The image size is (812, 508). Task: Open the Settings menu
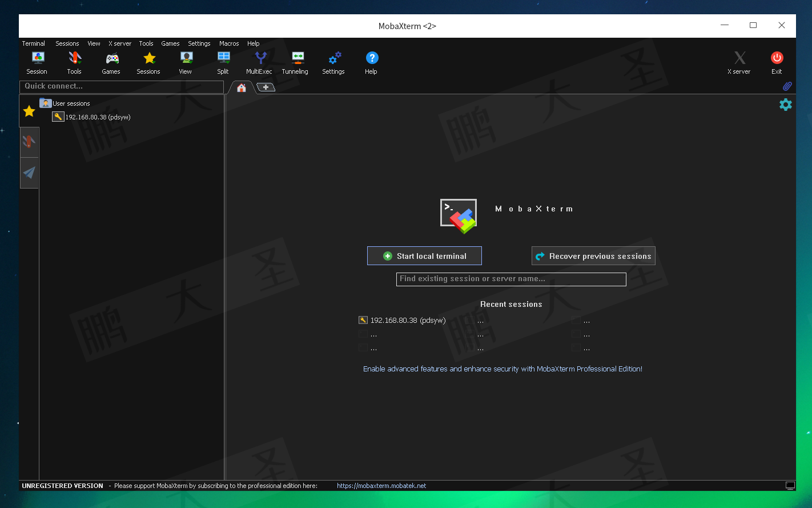click(x=199, y=43)
